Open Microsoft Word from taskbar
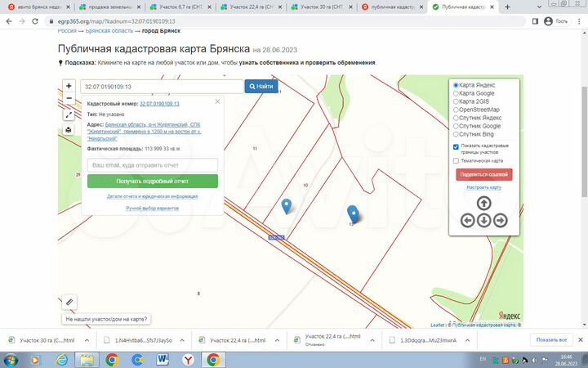Viewport: 588px width, 368px height. (163, 360)
